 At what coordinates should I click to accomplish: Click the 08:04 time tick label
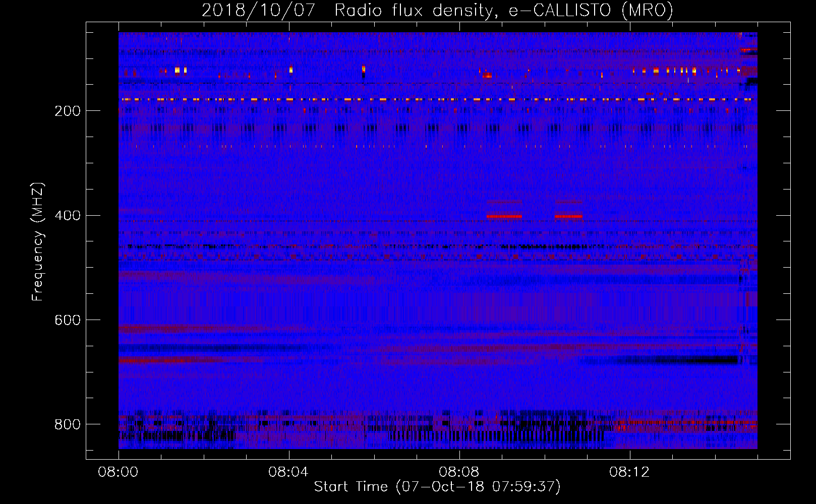point(288,472)
